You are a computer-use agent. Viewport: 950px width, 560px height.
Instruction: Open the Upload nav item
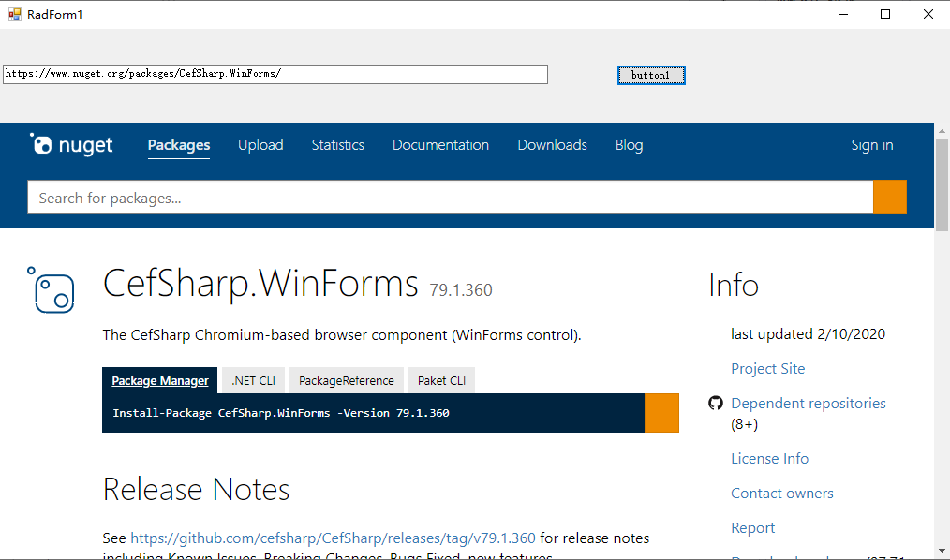coord(260,145)
